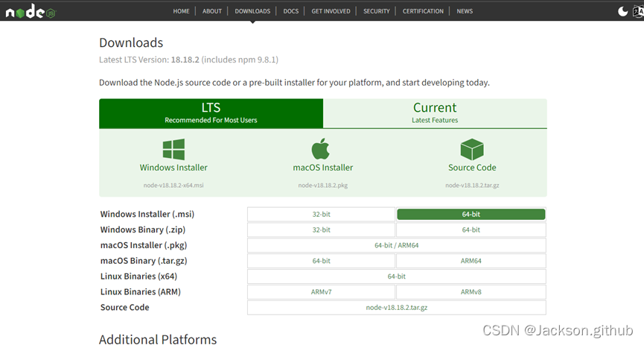Click the Node.js logo
The width and height of the screenshot is (644, 345).
31,12
